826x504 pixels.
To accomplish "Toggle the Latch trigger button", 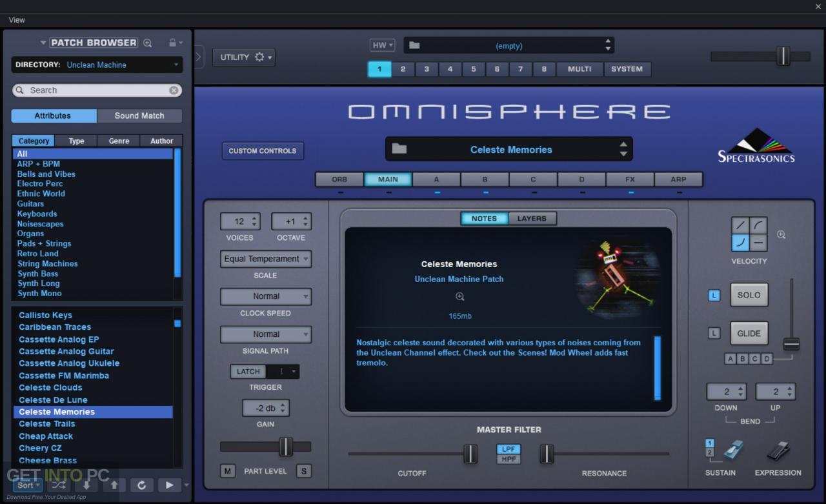I will tap(248, 372).
